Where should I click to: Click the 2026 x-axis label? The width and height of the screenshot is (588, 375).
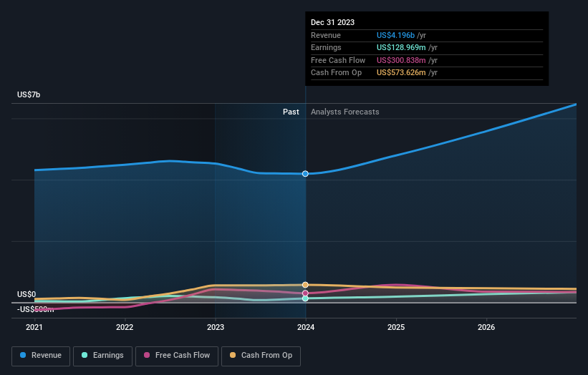[486, 327]
